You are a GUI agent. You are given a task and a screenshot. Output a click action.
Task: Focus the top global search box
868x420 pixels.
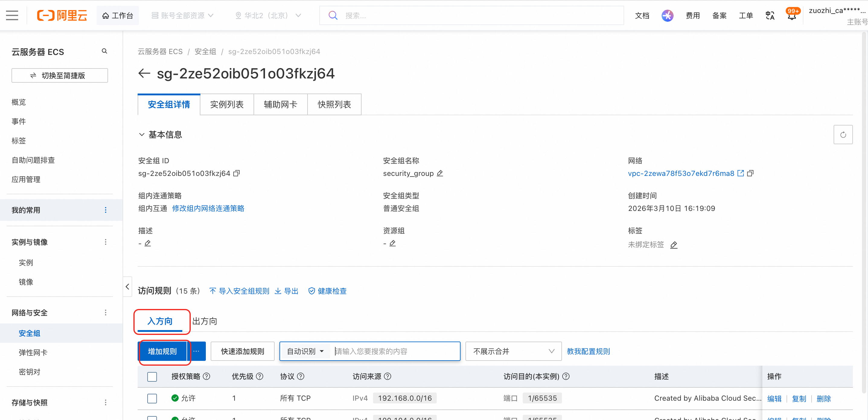tap(471, 15)
